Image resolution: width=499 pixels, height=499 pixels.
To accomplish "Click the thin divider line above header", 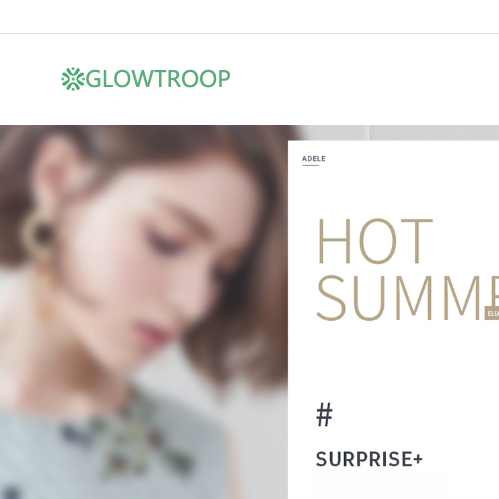I will (x=249, y=33).
